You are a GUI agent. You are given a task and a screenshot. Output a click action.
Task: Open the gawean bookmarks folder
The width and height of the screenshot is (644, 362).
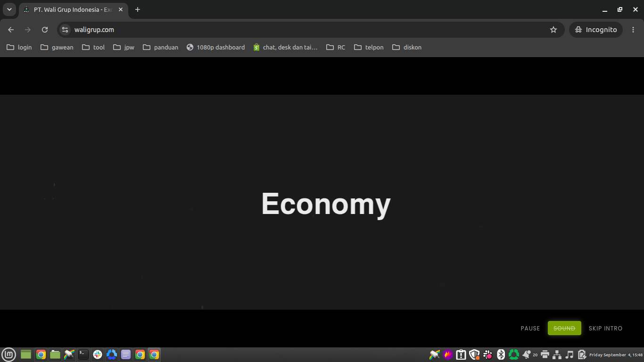pyautogui.click(x=57, y=47)
